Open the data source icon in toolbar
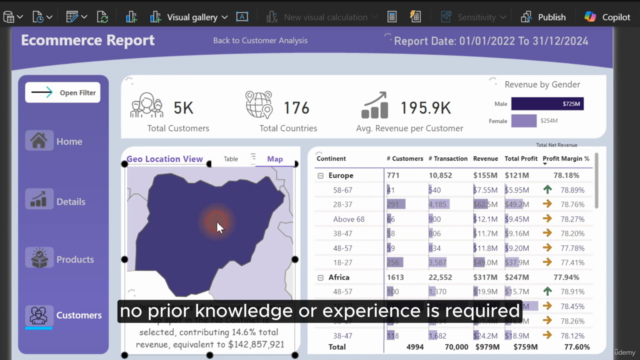 [9, 17]
